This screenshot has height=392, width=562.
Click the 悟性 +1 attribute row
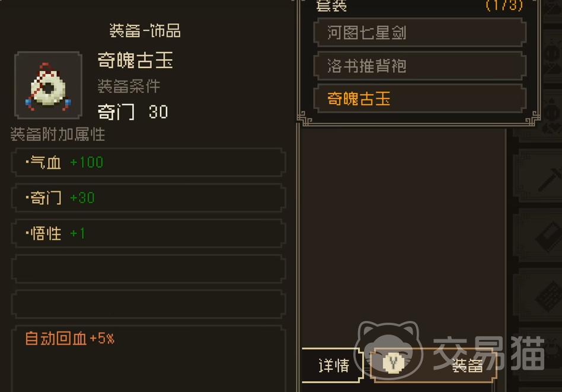pos(148,233)
